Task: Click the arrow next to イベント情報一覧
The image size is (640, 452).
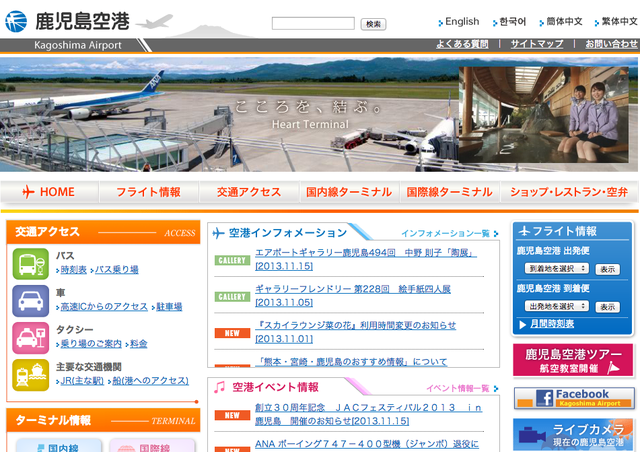Action: [x=496, y=388]
